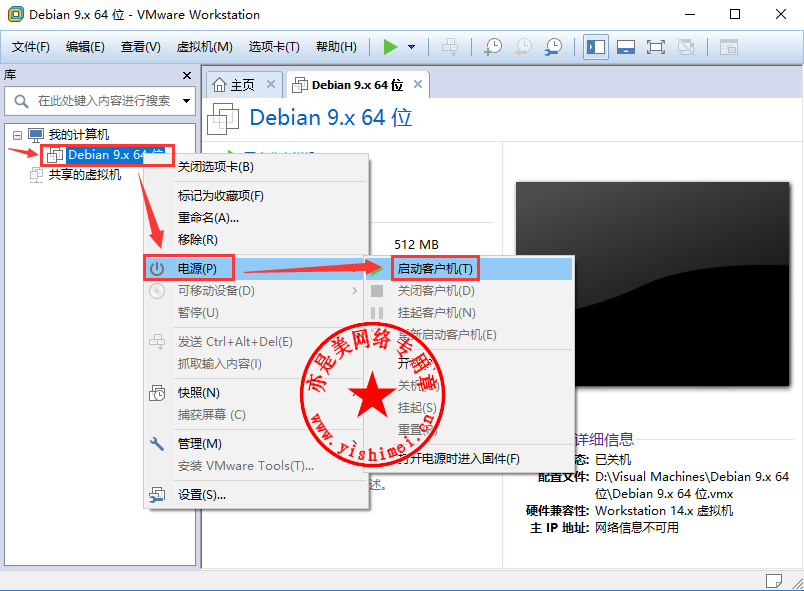Viewport: 804px width, 591px height.
Task: Toggle the library sidebar view icon
Action: pos(596,47)
